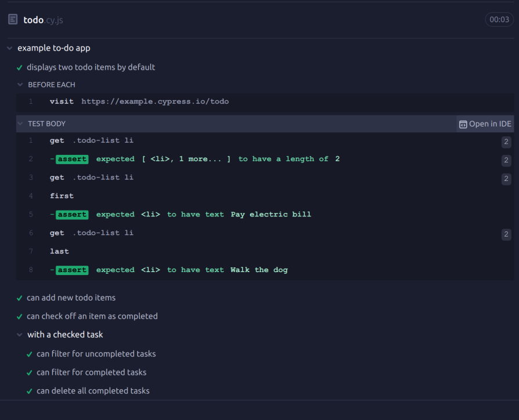Collapse the BEFORE EACH section
This screenshot has height=420, width=519.
tap(19, 84)
